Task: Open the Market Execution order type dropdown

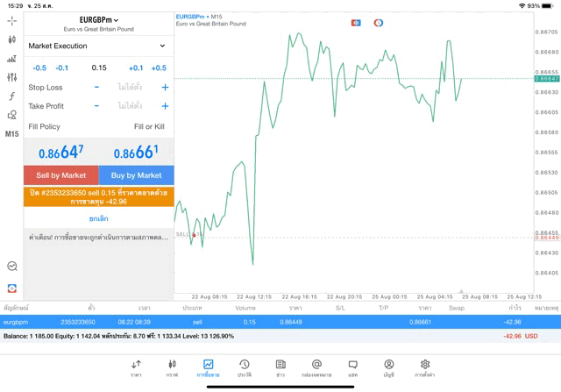Action: (97, 46)
